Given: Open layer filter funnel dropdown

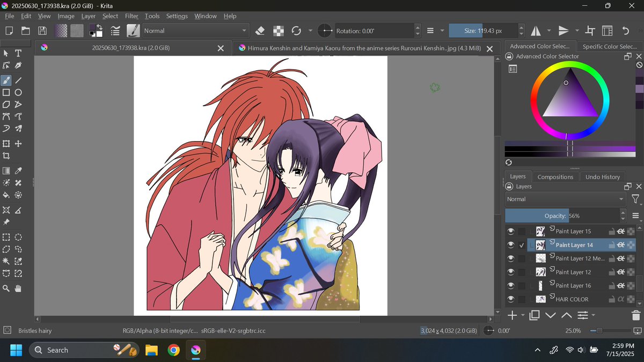Looking at the screenshot, I should (636, 199).
